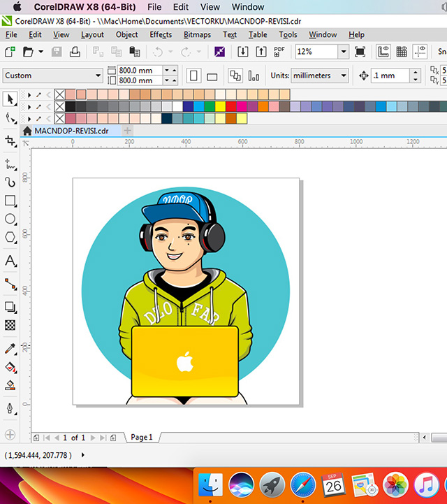This screenshot has width=447, height=504.
Task: Select the Drop Shadow tool
Action: [x=10, y=307]
